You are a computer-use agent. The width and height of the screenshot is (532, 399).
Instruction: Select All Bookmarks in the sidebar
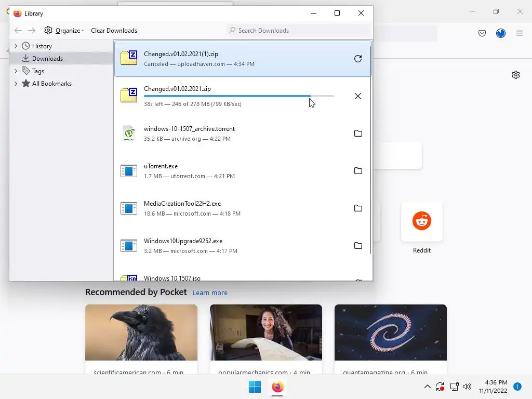coord(51,84)
